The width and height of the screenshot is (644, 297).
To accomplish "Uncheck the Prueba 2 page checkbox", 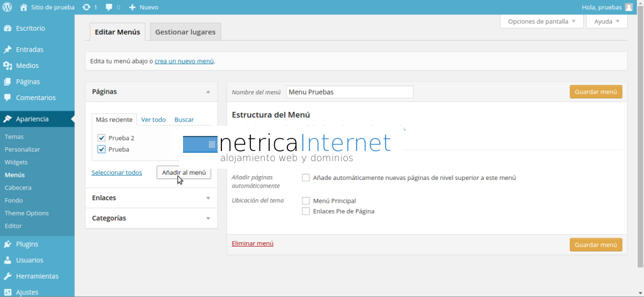I will 101,138.
